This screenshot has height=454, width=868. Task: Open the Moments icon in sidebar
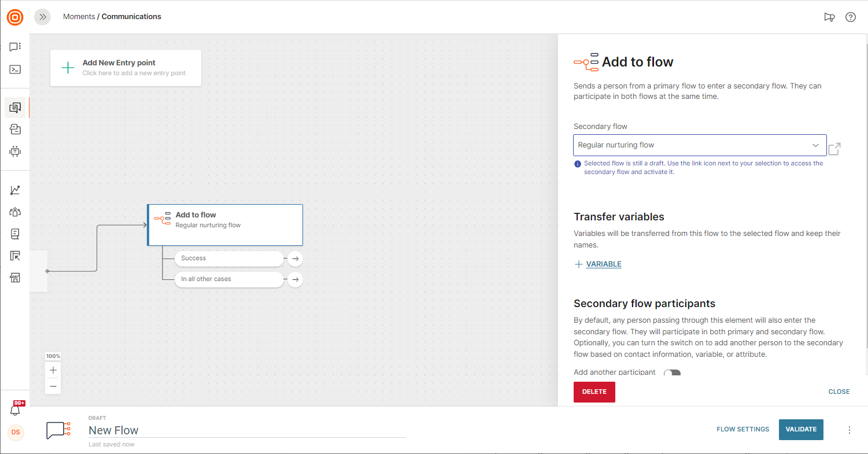(x=15, y=108)
